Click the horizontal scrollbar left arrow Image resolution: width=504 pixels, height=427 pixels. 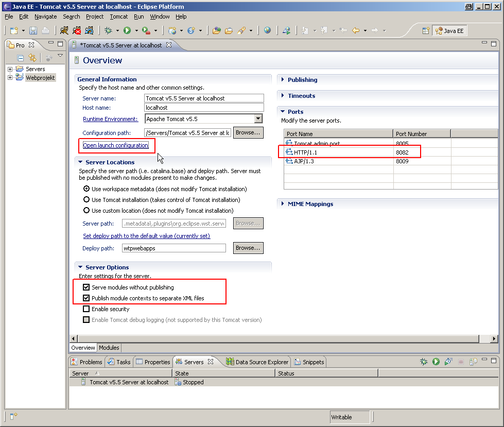point(73,338)
